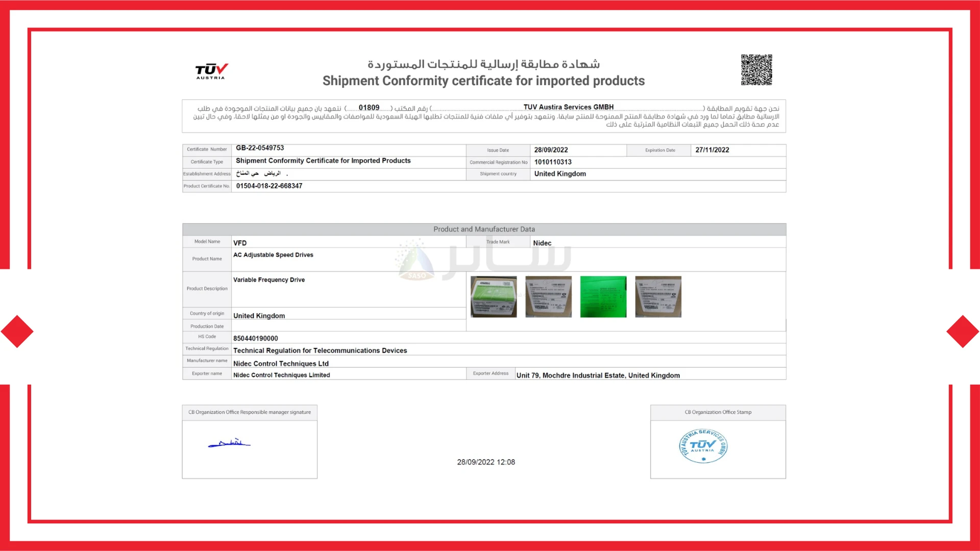Click the Product and Manufacturer Data header
The width and height of the screenshot is (980, 551).
484,230
